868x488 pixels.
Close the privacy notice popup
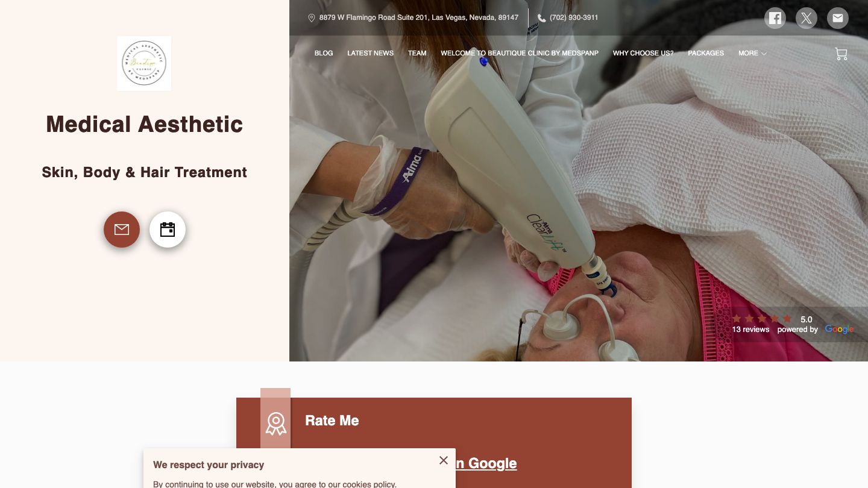coord(444,460)
